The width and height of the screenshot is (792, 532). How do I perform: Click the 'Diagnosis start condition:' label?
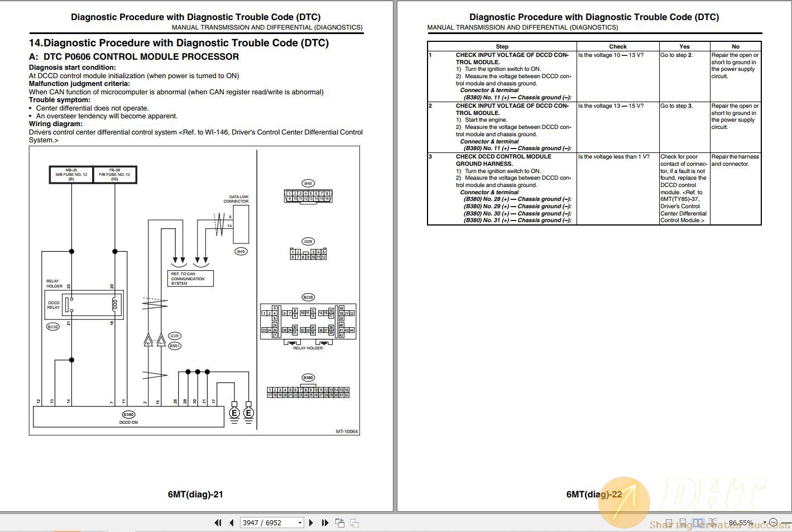tap(73, 68)
